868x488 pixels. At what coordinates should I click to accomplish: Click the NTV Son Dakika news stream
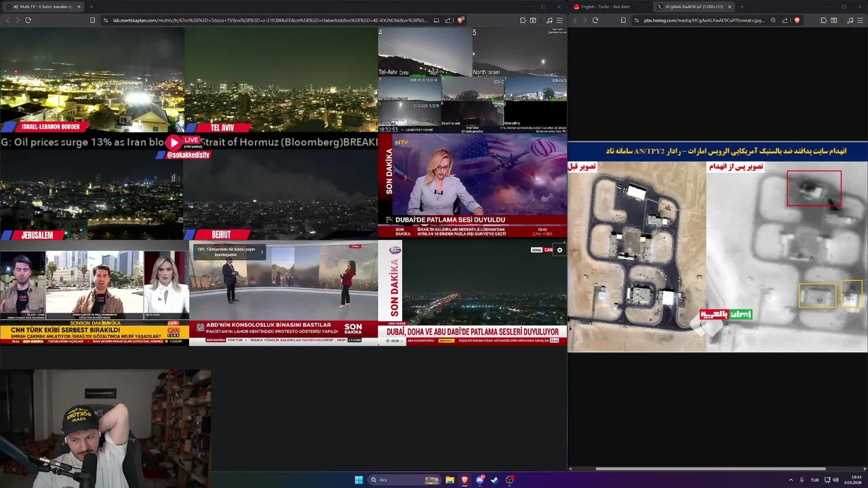[x=472, y=186]
